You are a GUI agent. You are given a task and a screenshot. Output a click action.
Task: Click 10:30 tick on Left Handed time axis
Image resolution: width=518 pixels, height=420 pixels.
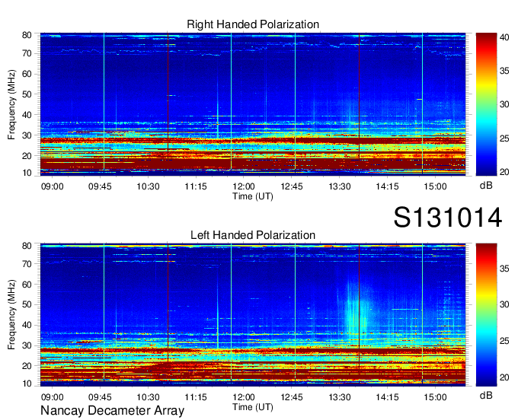point(148,396)
